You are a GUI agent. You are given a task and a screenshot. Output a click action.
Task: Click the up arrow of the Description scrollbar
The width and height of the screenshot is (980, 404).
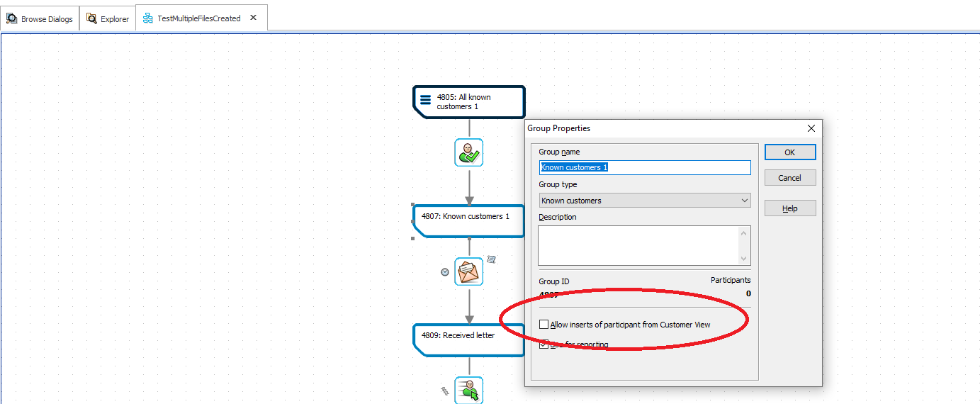(744, 233)
